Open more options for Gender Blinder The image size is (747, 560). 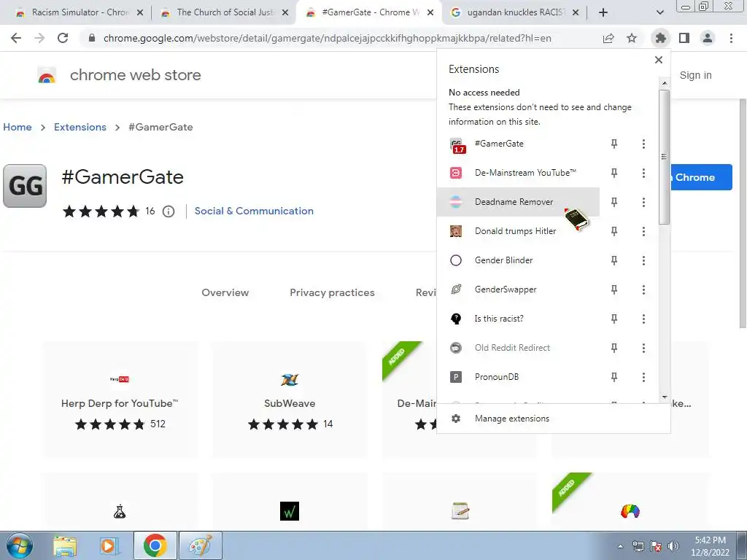pyautogui.click(x=643, y=260)
